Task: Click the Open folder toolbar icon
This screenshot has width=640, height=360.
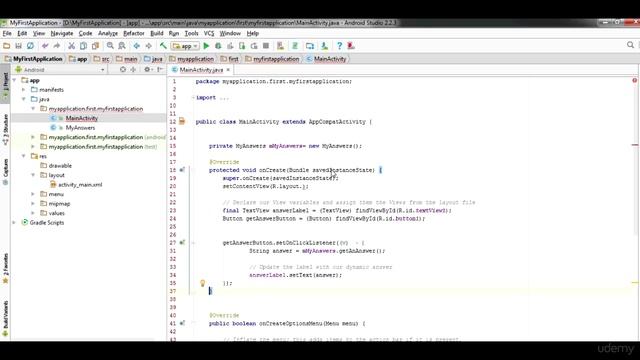Action: tap(7, 46)
